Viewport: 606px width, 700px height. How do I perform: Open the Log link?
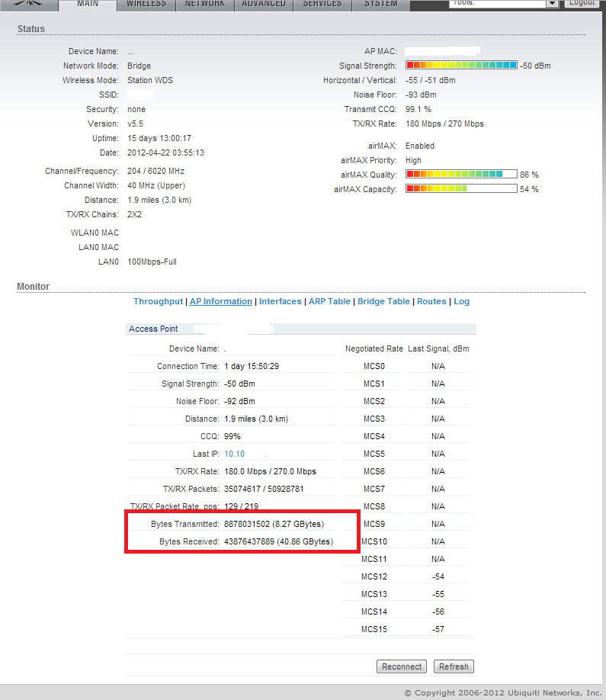tap(461, 301)
